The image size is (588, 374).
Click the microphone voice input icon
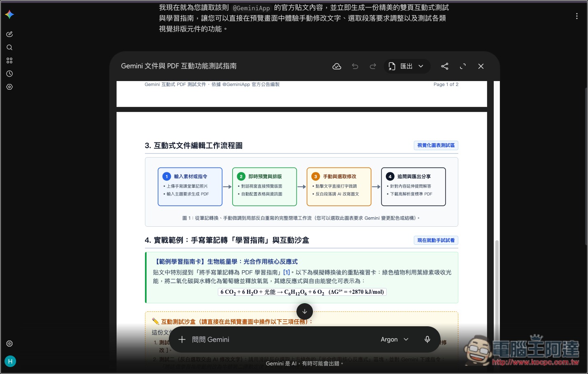(x=427, y=339)
